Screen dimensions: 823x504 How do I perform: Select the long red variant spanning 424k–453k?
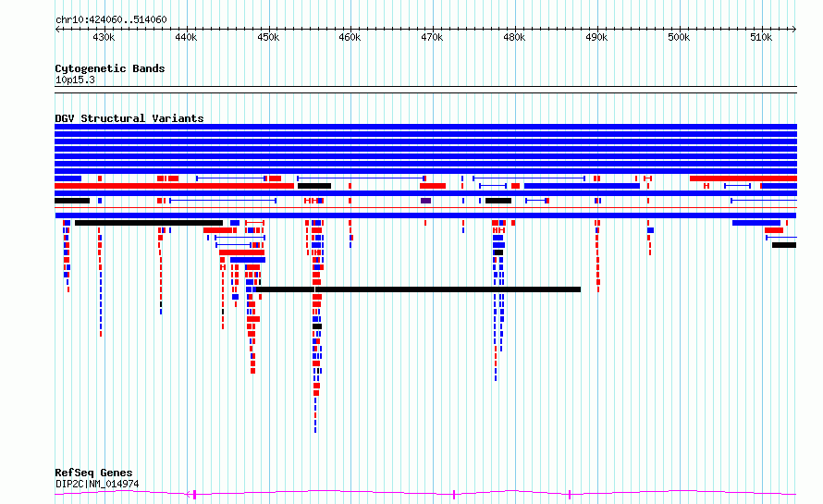[174, 186]
